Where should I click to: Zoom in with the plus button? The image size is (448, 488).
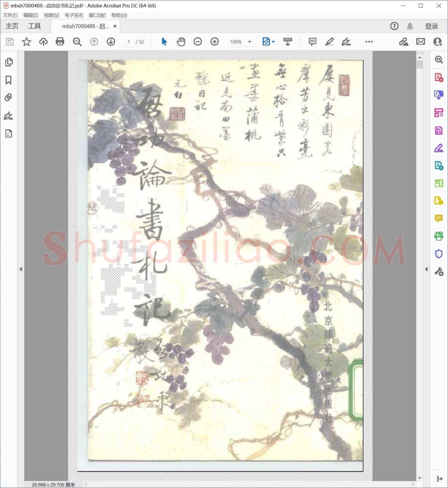point(215,42)
